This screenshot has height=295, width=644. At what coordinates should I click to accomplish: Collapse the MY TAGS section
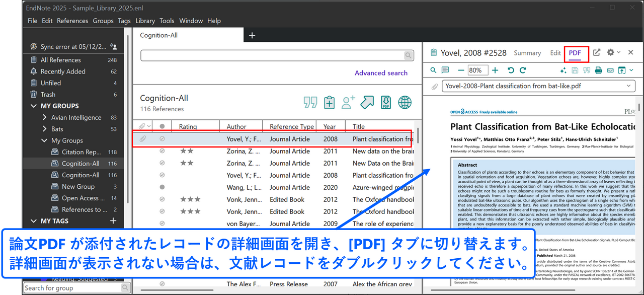pos(34,221)
